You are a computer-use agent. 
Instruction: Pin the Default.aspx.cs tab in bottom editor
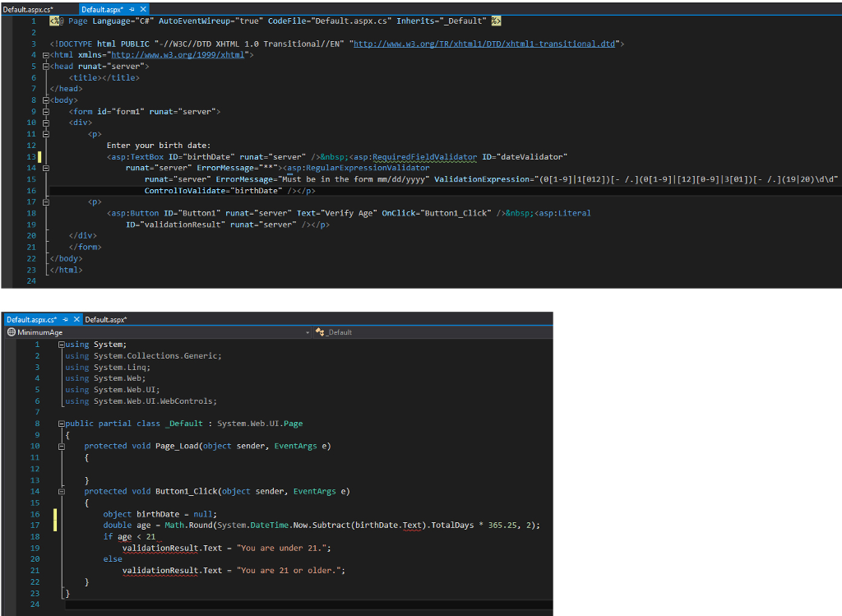click(x=67, y=319)
